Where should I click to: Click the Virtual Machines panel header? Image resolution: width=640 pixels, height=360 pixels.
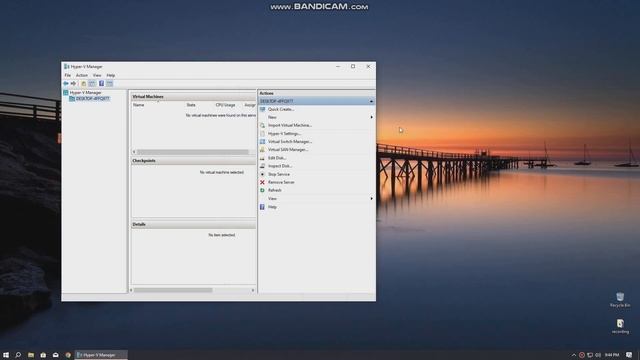click(193, 97)
